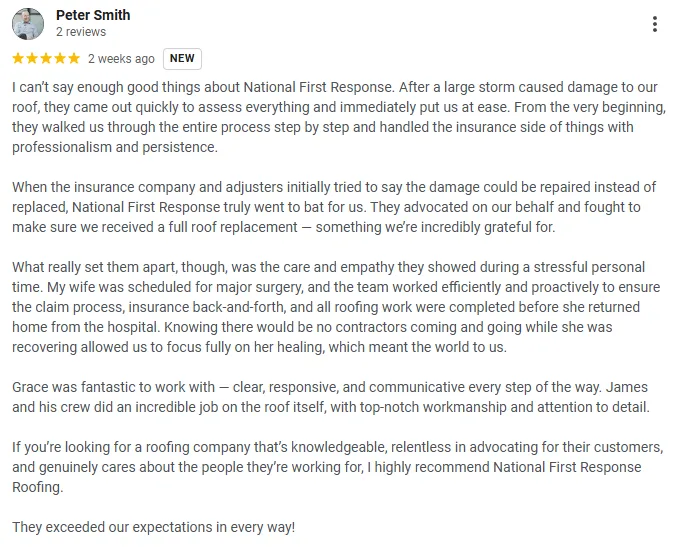Click the fourth gold rating star
Screen dimensions: 683x547
60,58
